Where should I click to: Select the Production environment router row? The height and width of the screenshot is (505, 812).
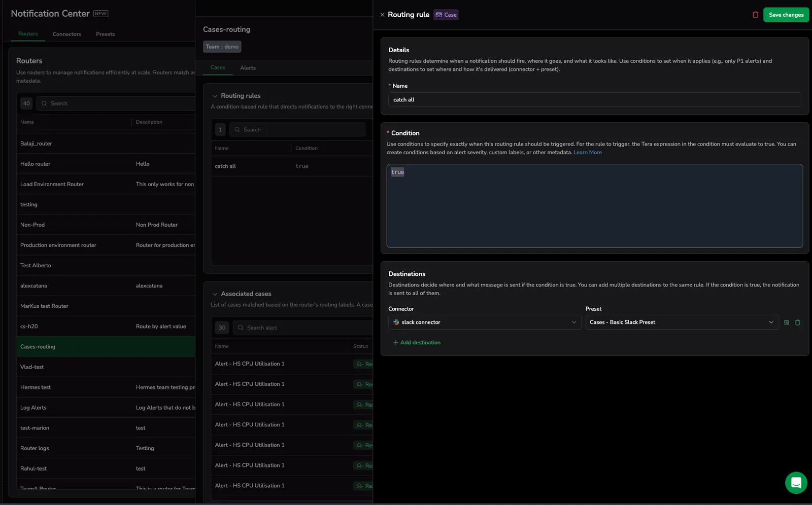106,245
